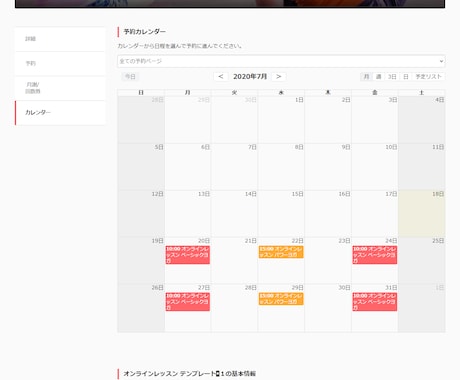Switch to 日 view beside 予定リスト
Screen dimensions: 460x380
click(x=406, y=77)
